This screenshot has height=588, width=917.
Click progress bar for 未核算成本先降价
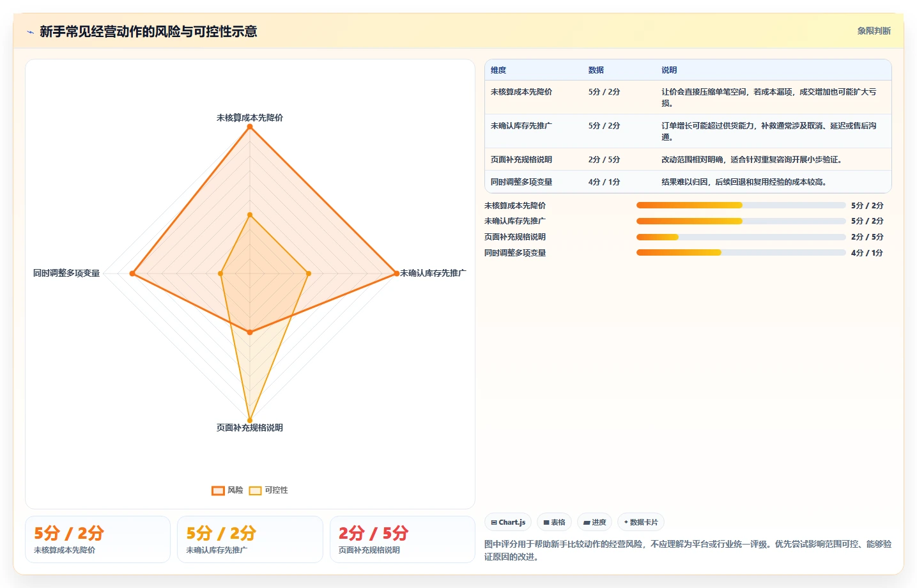pos(741,205)
